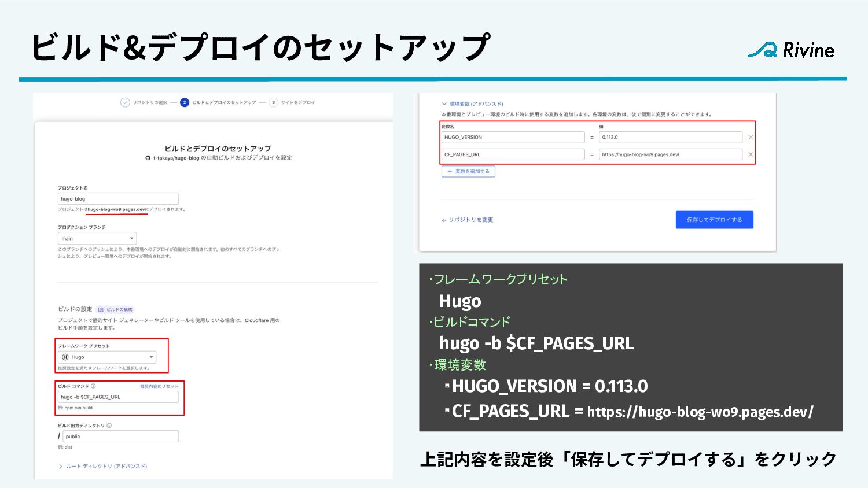Screen dimensions: 868x488
Task: Click the hugo-blog-wo9.pages.dev domain text
Action: [116, 209]
